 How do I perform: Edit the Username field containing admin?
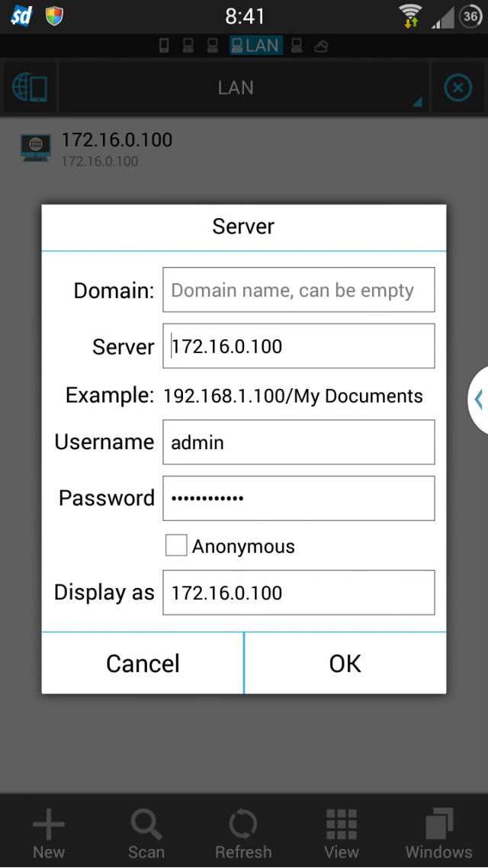(x=299, y=442)
